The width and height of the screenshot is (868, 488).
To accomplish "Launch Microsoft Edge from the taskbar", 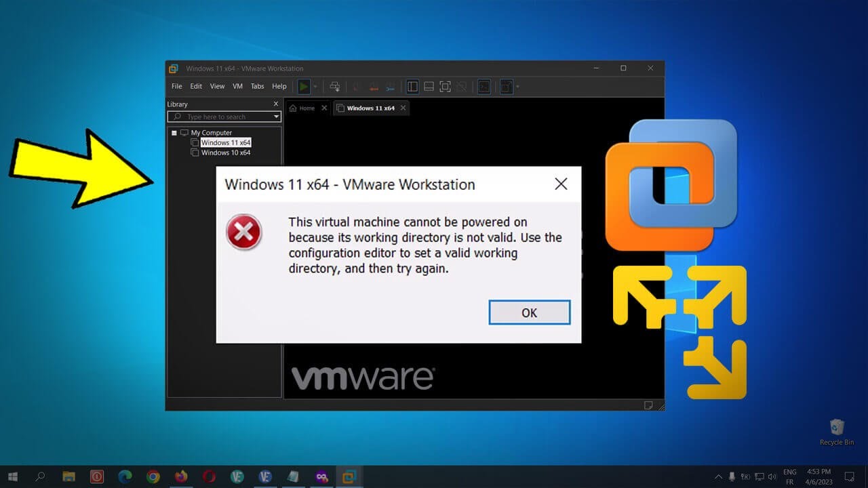I will pos(125,476).
